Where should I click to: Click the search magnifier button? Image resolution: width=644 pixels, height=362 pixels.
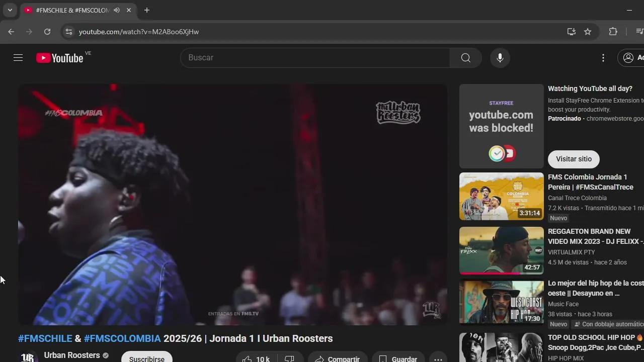[466, 58]
